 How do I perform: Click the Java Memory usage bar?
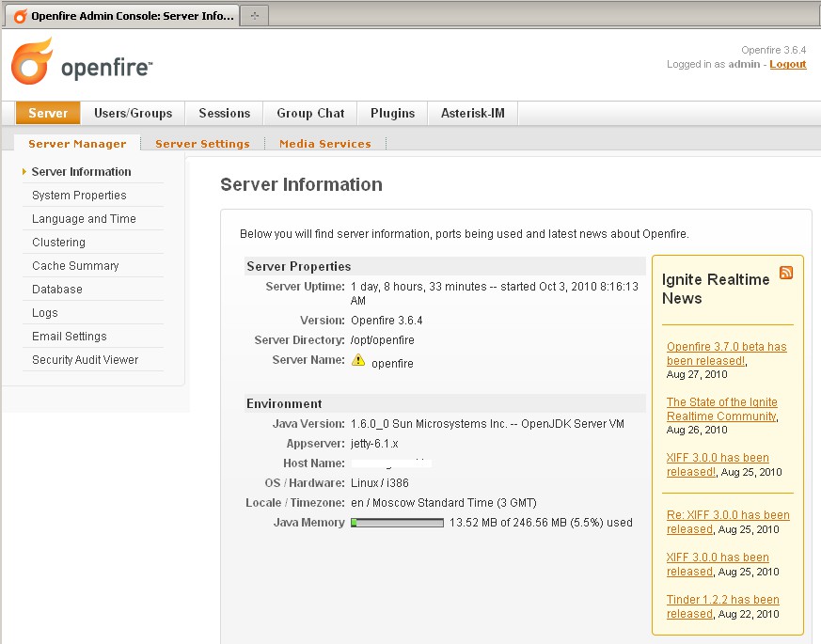398,523
